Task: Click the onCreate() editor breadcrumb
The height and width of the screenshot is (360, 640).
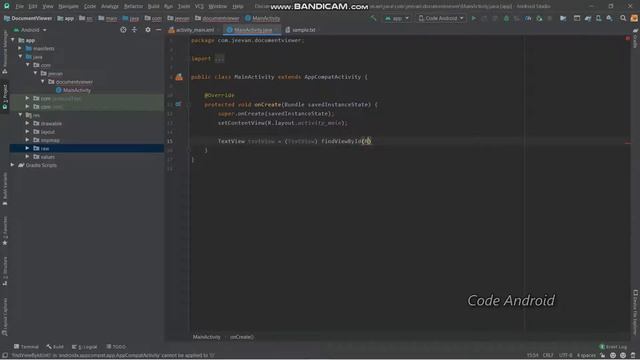Action: coord(242,337)
